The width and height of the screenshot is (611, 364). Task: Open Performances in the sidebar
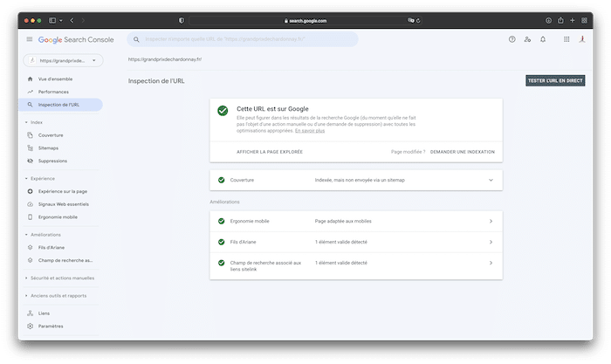(53, 92)
